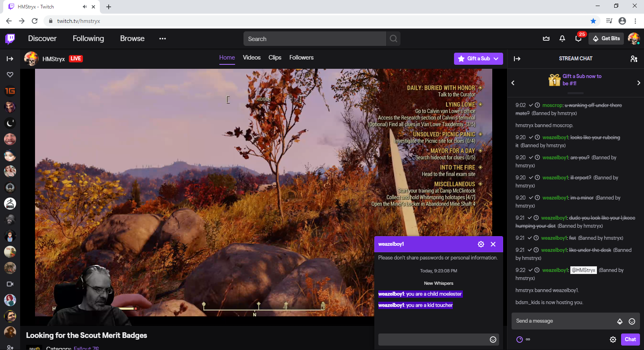
Task: Switch to the Clips tab
Action: (x=275, y=58)
